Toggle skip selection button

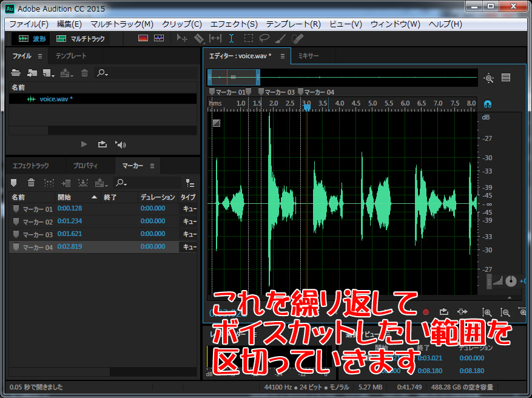tap(462, 311)
